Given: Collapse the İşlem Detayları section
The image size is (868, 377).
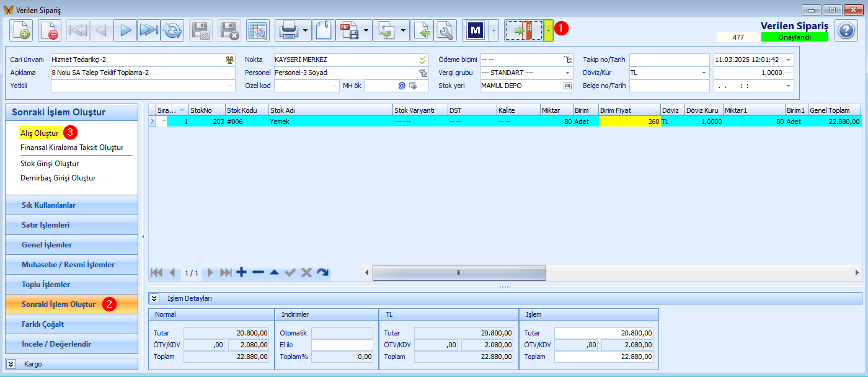Looking at the screenshot, I should coord(155,298).
